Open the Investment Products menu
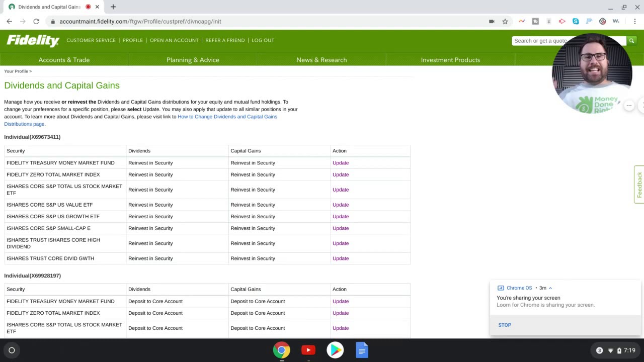 click(450, 60)
